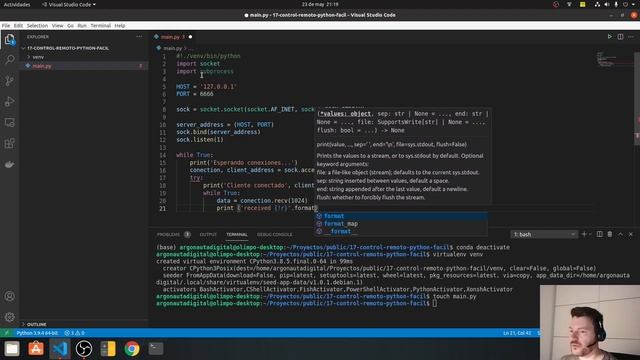Open the Go menu
The width and height of the screenshot is (640, 360).
pyautogui.click(x=70, y=26)
